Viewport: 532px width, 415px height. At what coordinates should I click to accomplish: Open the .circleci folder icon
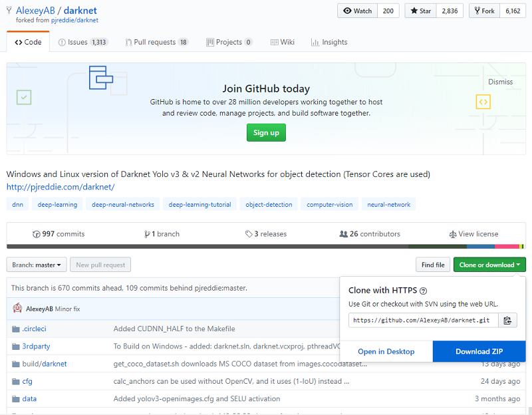15,329
